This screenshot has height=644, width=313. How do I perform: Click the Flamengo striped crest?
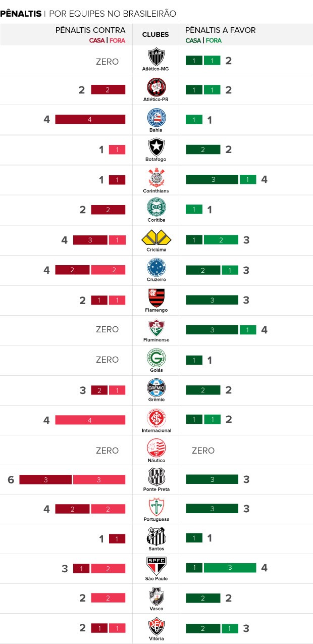(155, 297)
